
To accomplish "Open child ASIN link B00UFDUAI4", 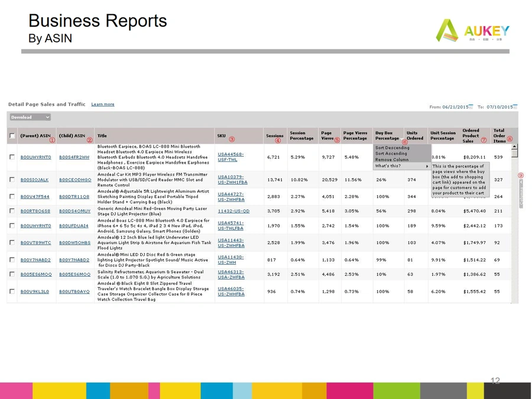I will click(x=74, y=226).
